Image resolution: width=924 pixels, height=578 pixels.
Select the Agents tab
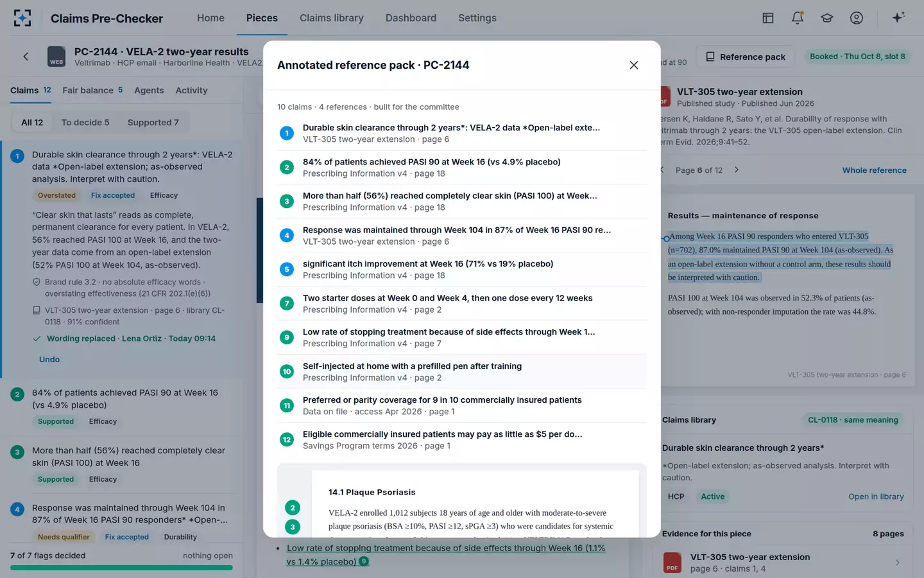coord(149,91)
